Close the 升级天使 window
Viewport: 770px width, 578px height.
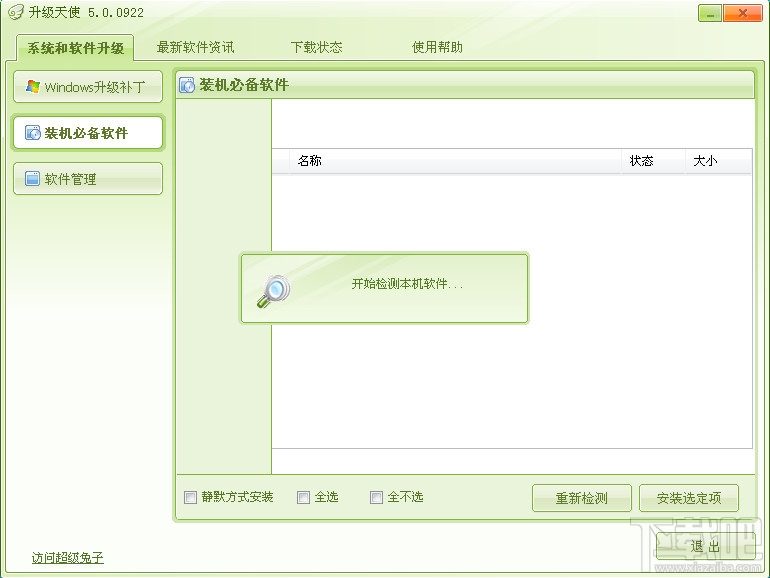point(742,13)
